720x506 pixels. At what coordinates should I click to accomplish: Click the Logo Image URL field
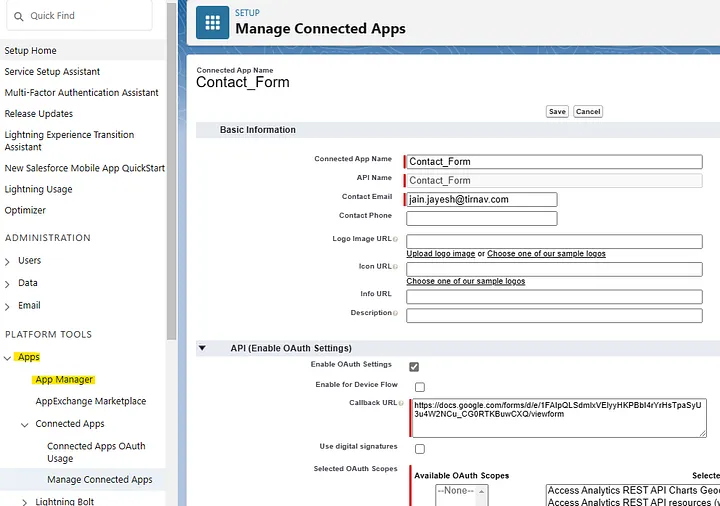[554, 242]
